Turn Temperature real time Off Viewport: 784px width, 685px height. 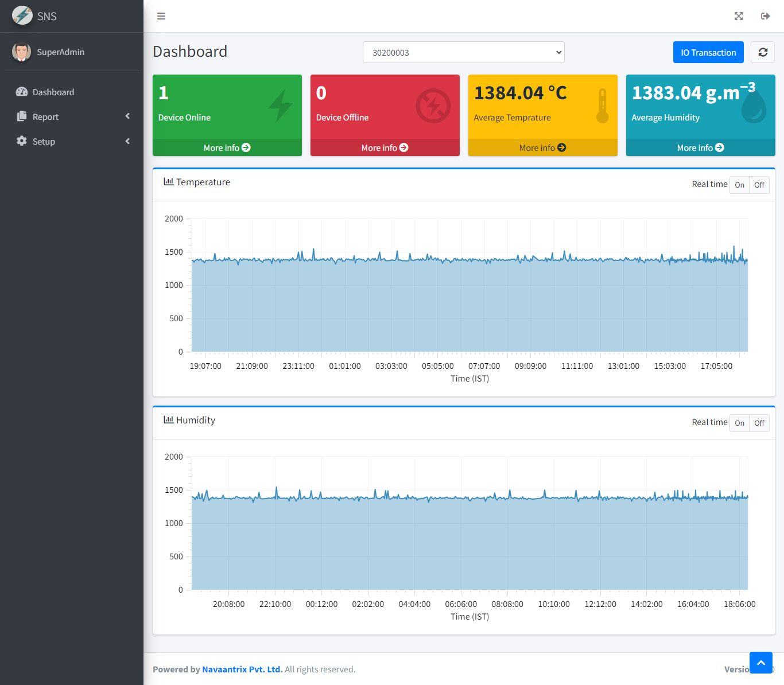(759, 185)
